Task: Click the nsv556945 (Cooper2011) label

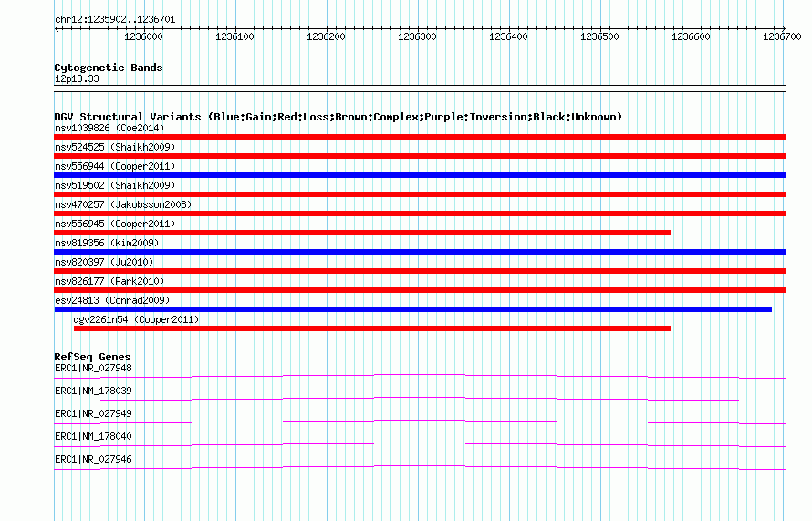Action: [115, 224]
